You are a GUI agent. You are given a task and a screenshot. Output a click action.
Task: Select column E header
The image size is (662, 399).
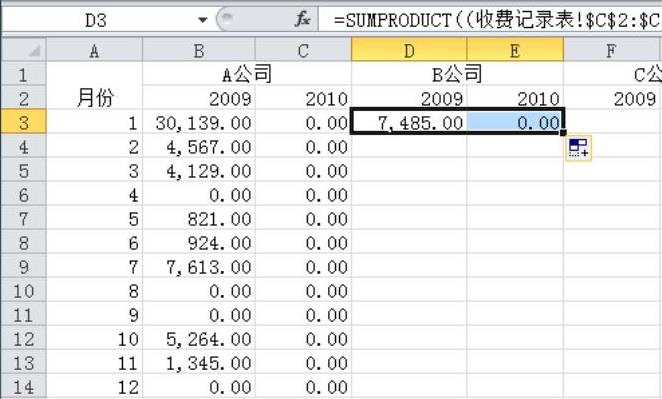(x=515, y=50)
